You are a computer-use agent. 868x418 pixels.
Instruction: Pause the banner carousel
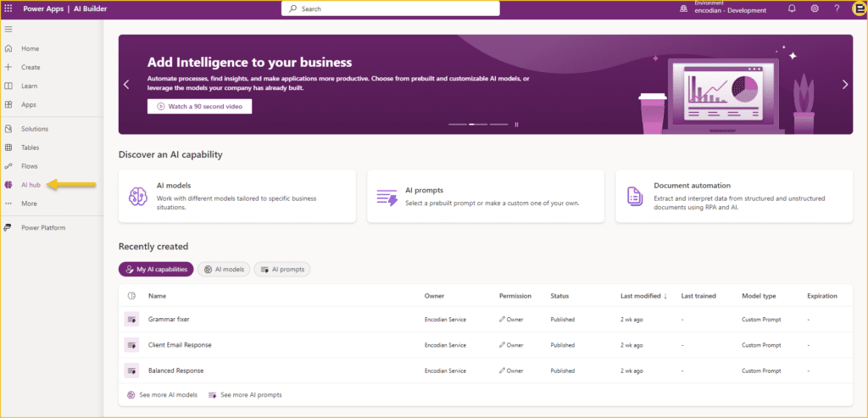point(516,125)
